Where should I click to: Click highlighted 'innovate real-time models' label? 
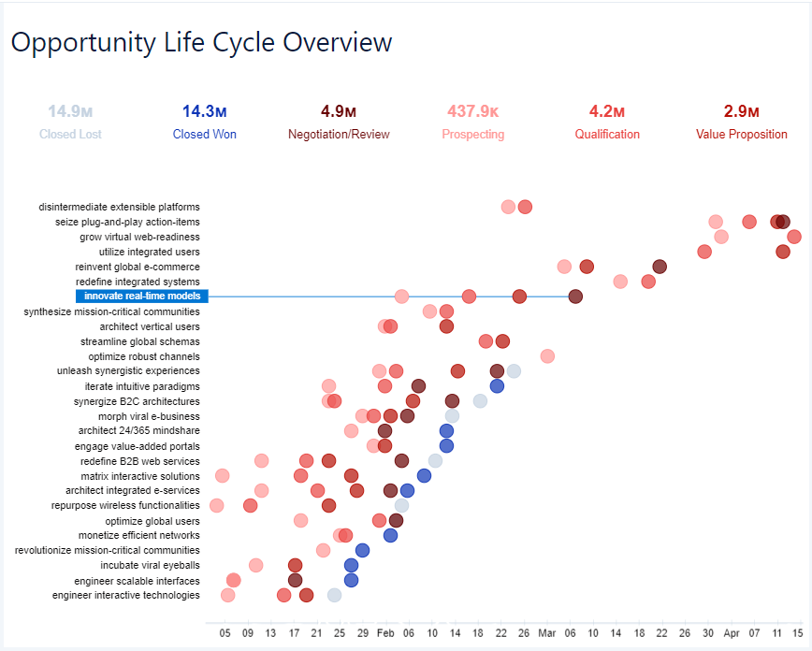pyautogui.click(x=141, y=297)
